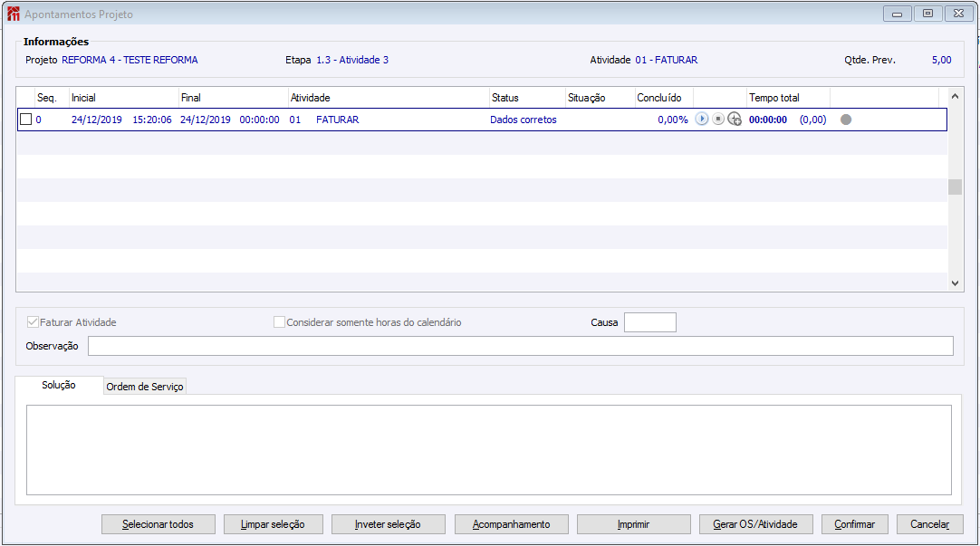The width and height of the screenshot is (980, 546).
Task: Select the 'Dados corretos' status cell
Action: point(524,120)
